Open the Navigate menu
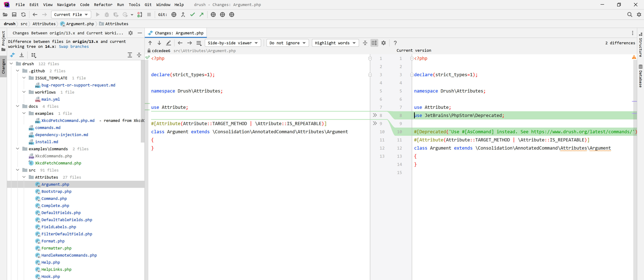This screenshot has width=644, height=280. point(66,4)
